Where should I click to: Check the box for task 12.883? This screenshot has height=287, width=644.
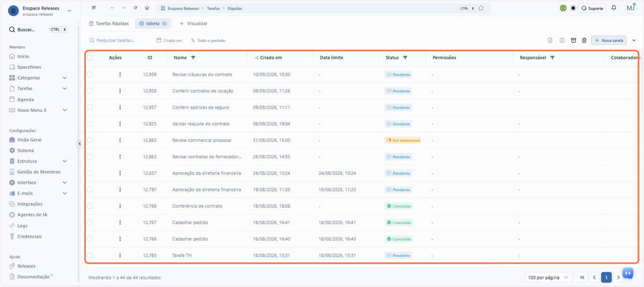click(x=90, y=140)
